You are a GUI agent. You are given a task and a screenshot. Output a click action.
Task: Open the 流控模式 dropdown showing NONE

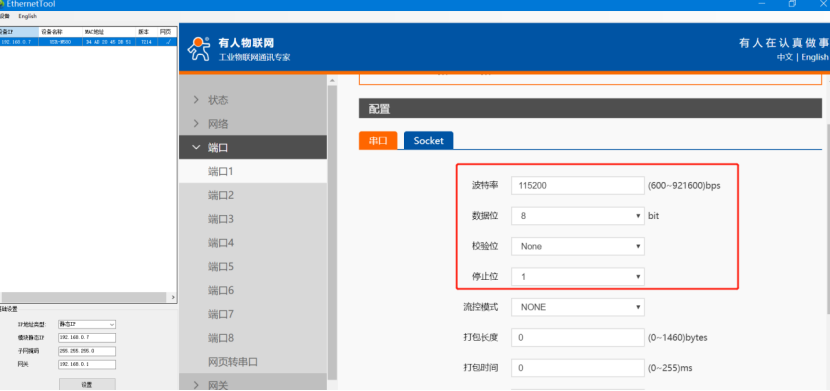pyautogui.click(x=578, y=307)
